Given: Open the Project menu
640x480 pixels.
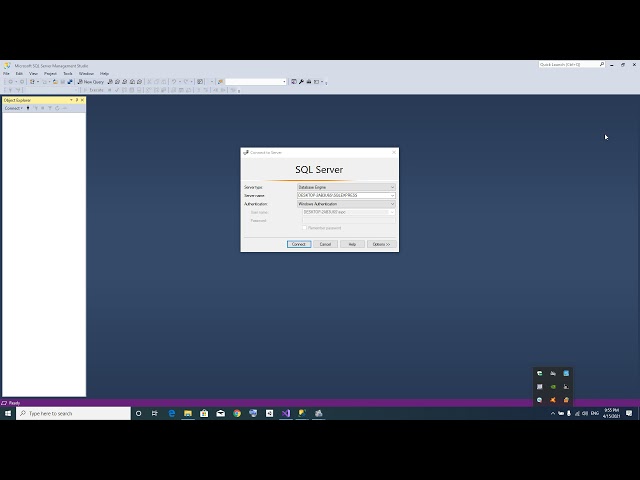Looking at the screenshot, I should [50, 73].
